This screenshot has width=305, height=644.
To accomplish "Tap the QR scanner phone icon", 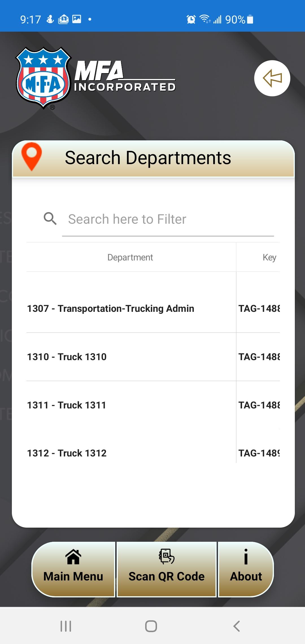I will [167, 556].
